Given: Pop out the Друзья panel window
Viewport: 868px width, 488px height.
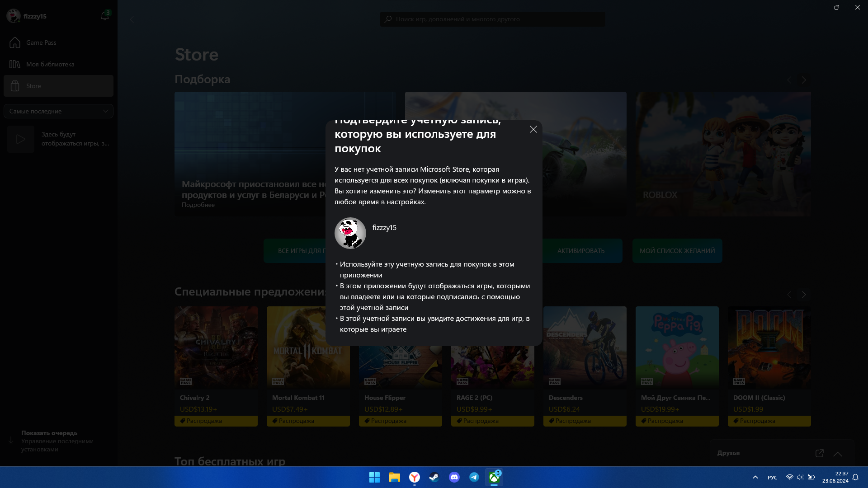Looking at the screenshot, I should (819, 453).
